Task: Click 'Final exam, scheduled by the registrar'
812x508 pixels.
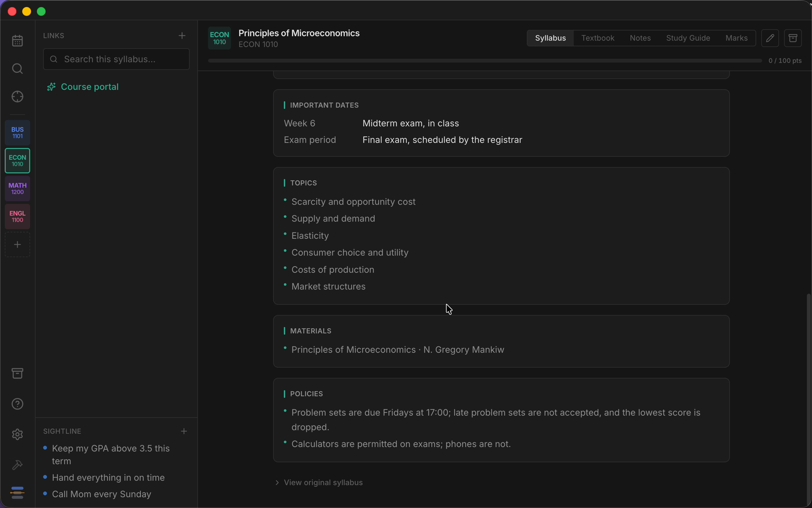Action: click(442, 140)
